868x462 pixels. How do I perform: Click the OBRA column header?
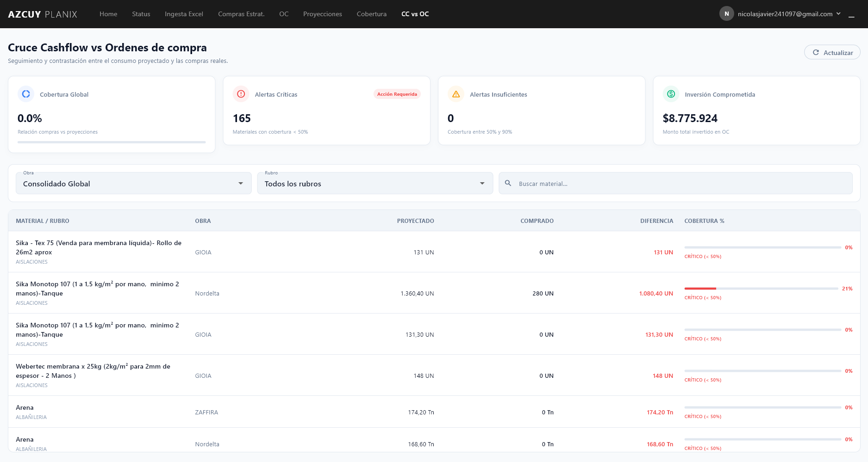tap(203, 221)
